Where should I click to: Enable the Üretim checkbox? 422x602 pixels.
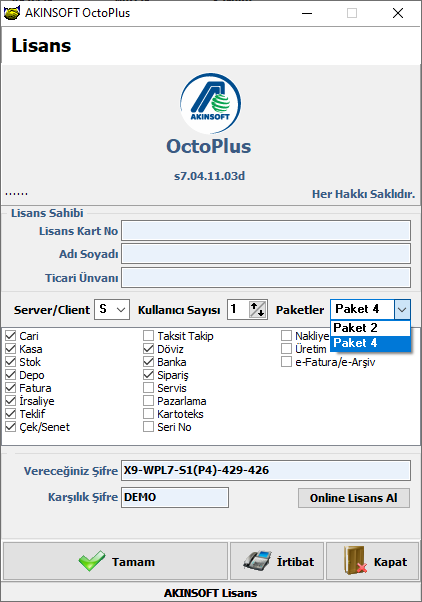(x=286, y=349)
